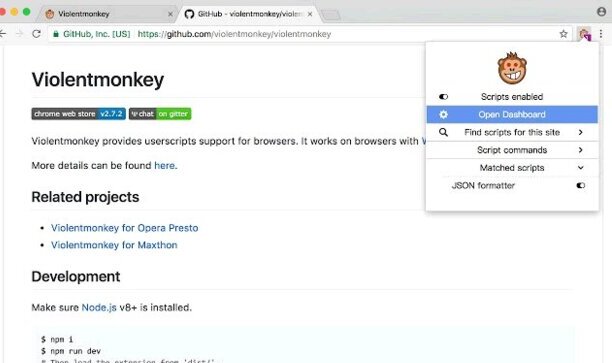612x363 pixels.
Task: Reload the page
Action: 36,34
